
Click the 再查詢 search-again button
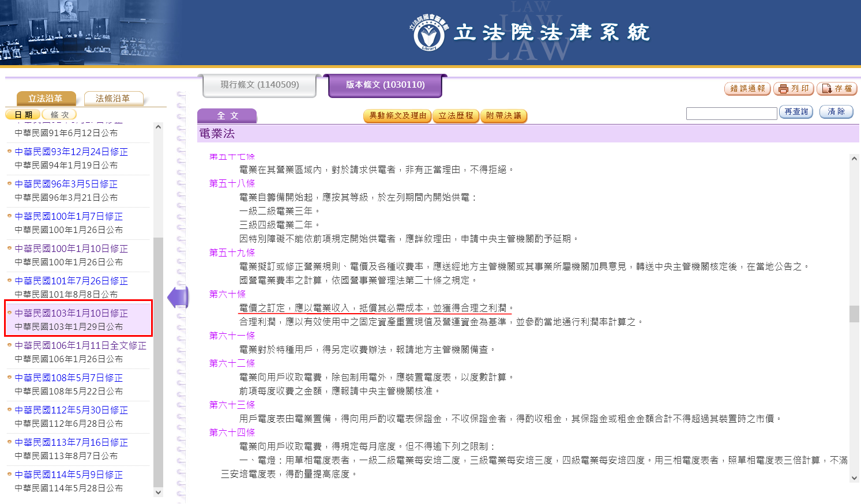(796, 112)
